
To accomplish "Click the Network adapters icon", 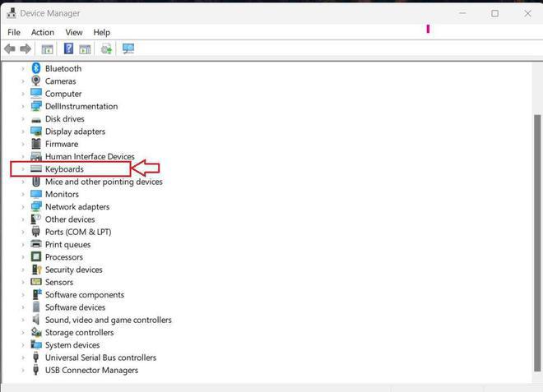I will (x=36, y=206).
